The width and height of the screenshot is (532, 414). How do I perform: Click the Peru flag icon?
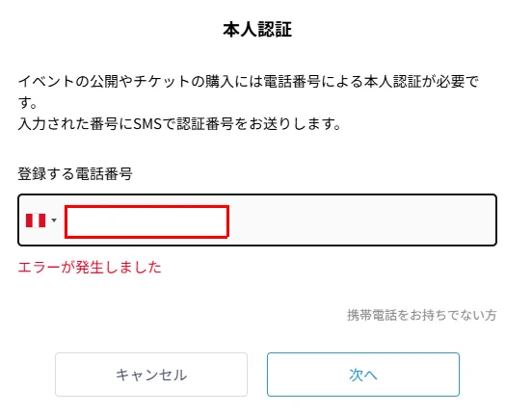[36, 220]
